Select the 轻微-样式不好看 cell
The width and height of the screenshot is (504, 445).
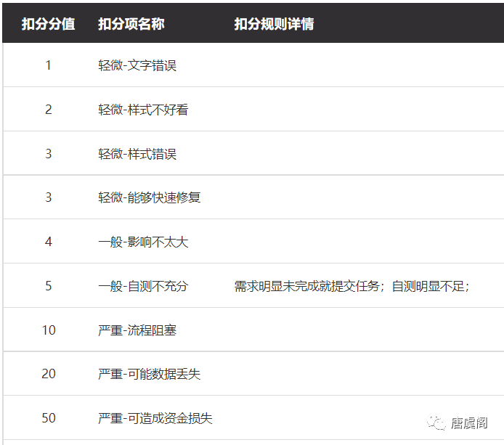(143, 110)
